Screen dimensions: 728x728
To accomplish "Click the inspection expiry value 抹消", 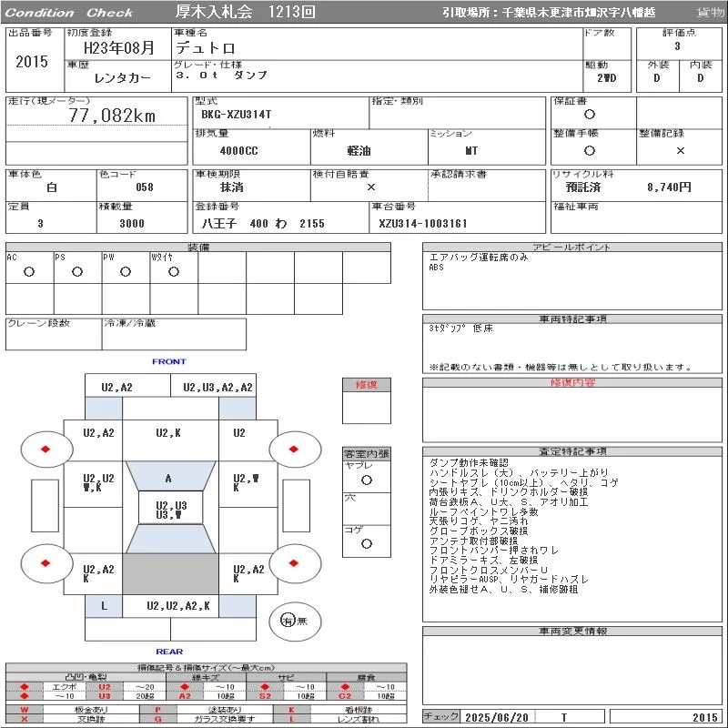I will pos(231,187).
